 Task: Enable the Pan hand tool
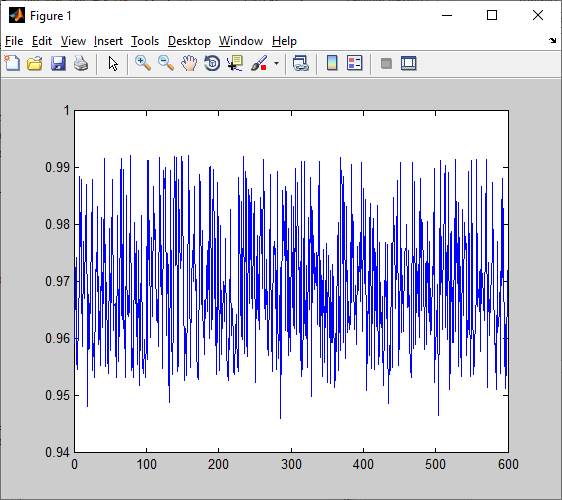pos(189,64)
